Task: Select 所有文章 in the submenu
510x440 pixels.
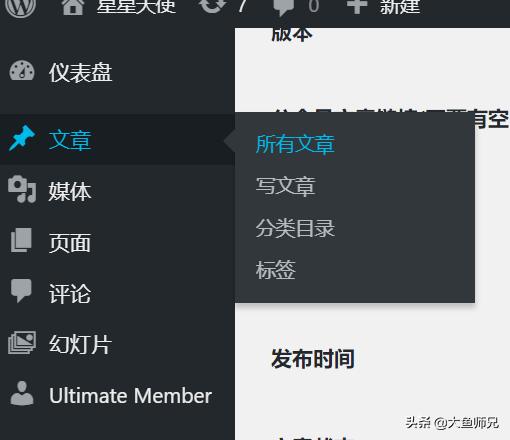Action: pos(295,144)
